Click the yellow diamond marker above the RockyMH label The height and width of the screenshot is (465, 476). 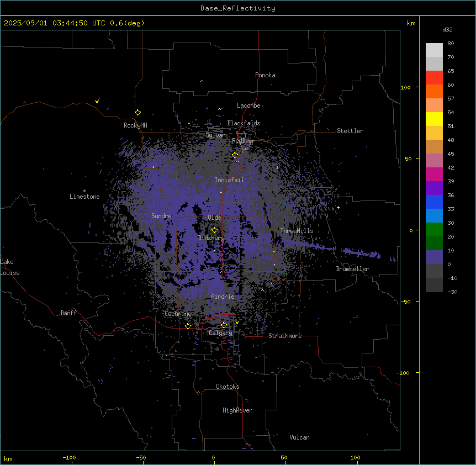tap(138, 113)
